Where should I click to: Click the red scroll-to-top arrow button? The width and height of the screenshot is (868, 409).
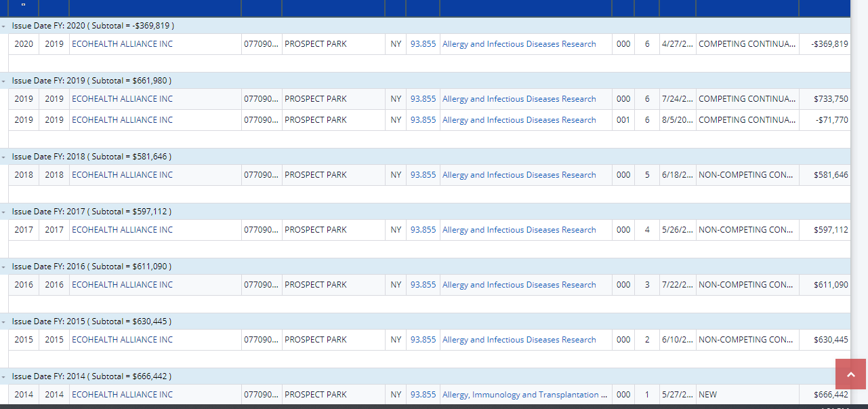(x=851, y=374)
